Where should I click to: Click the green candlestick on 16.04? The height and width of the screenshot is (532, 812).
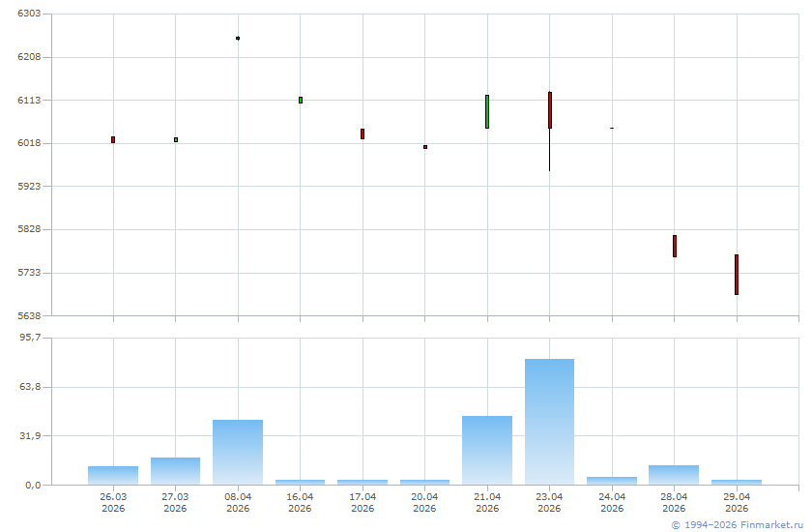301,100
